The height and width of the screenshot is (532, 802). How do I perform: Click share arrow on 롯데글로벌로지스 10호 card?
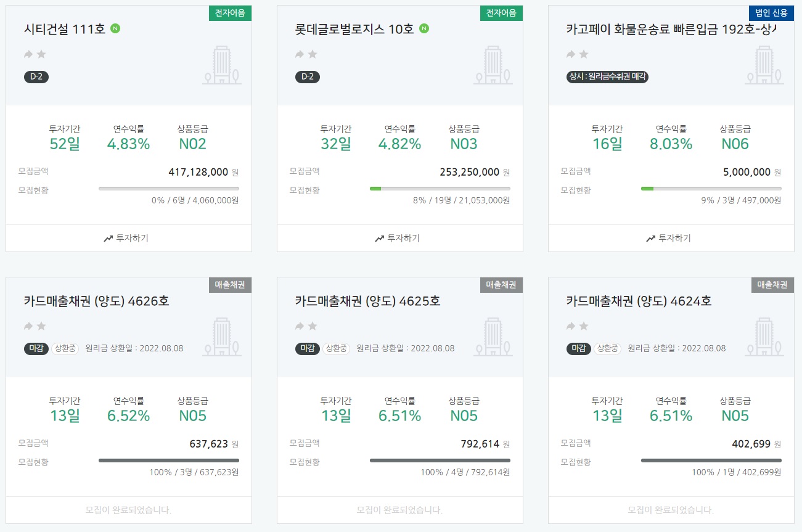point(300,54)
